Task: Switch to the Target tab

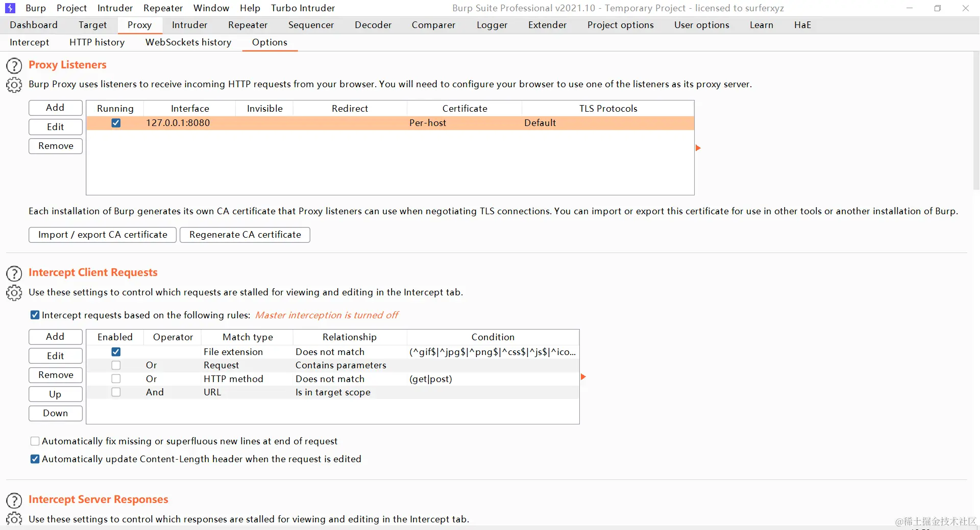Action: tap(93, 25)
